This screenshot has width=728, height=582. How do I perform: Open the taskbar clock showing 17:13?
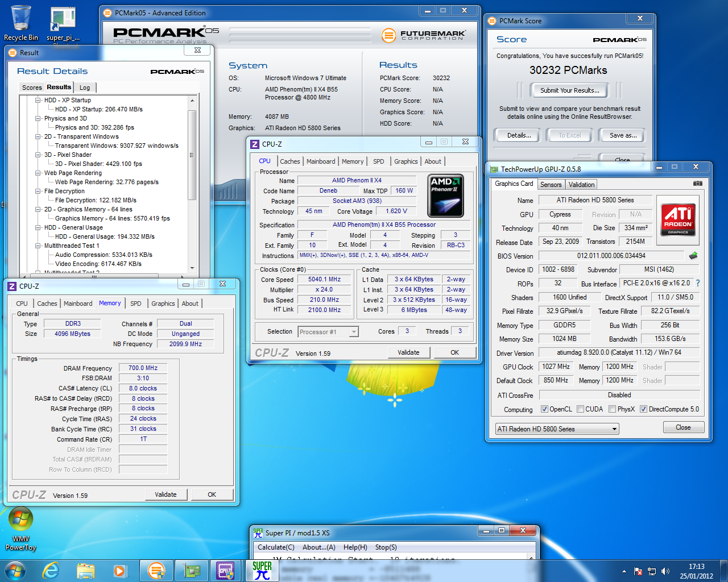pos(696,571)
